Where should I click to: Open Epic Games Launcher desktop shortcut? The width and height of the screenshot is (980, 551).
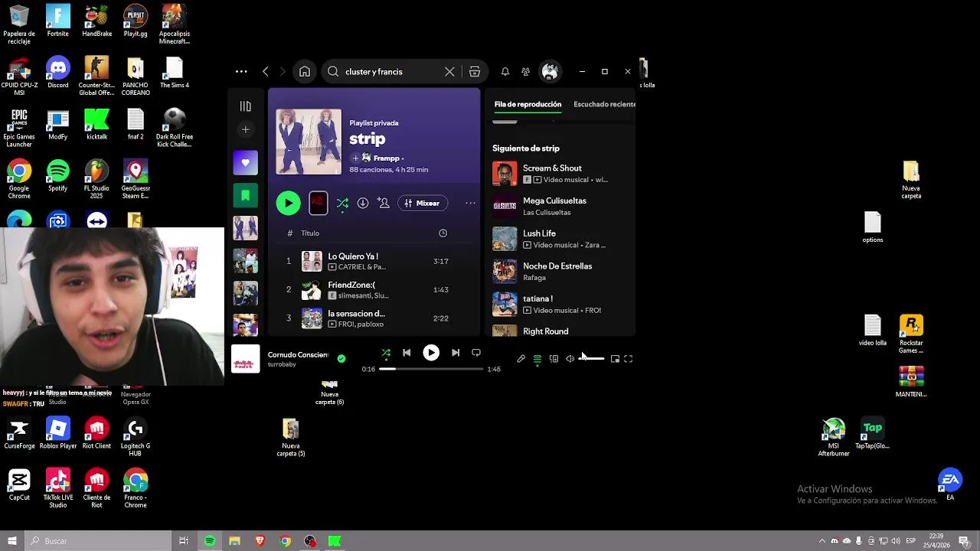19,128
